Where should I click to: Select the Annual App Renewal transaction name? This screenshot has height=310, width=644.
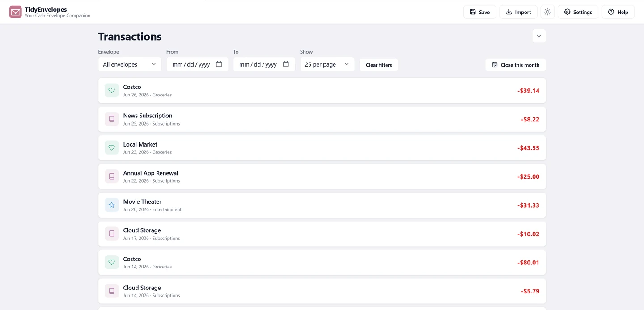click(x=151, y=173)
